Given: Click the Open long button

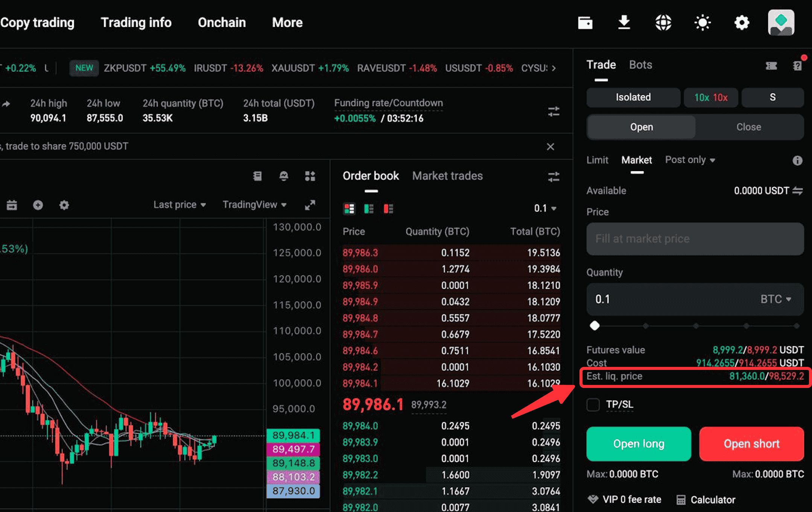Looking at the screenshot, I should (x=638, y=444).
